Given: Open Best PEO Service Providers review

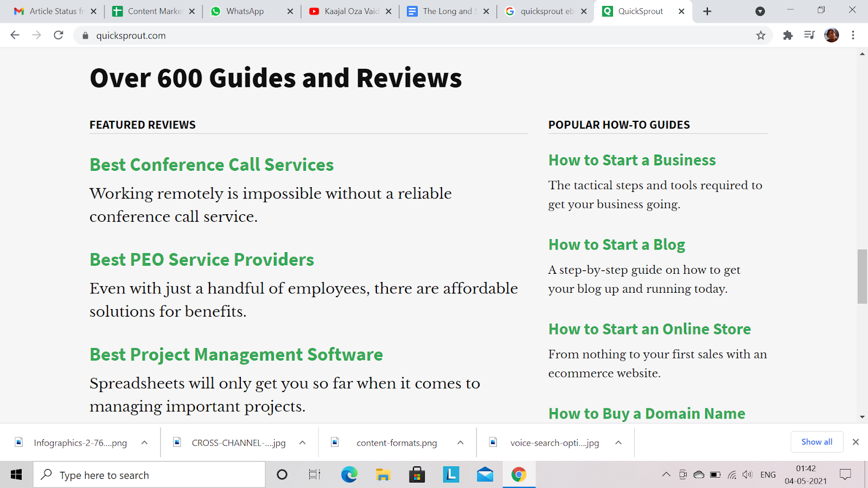Looking at the screenshot, I should pos(202,260).
